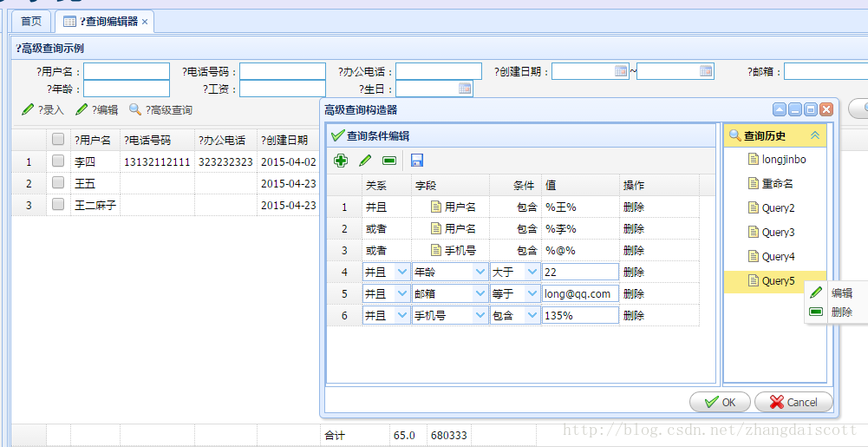The image size is (868, 447).
Task: Click value field containing 135%
Action: pyautogui.click(x=580, y=315)
